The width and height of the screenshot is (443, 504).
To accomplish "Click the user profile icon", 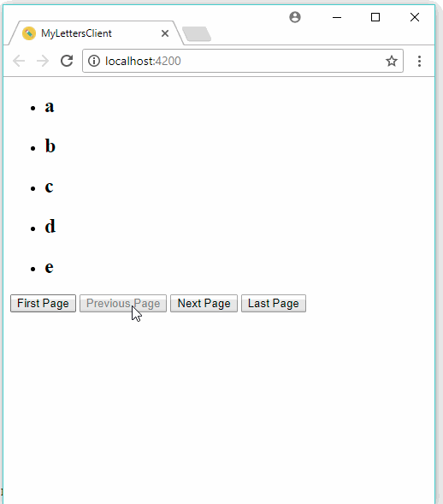I will point(294,17).
